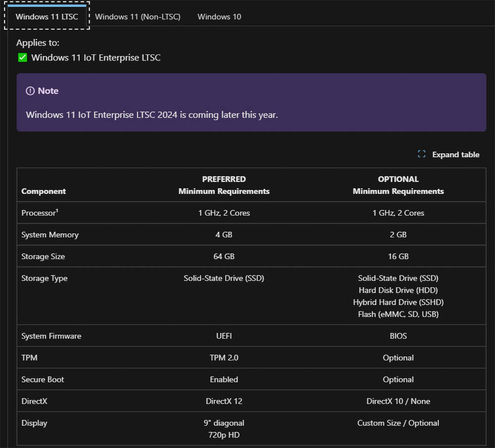Click the Optional value in TPM row
Viewport: 495px width, 448px height.
[x=398, y=357]
